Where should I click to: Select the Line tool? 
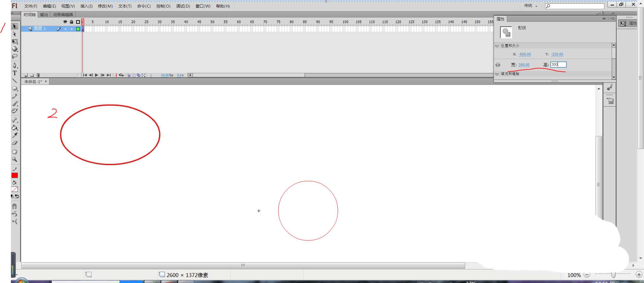click(15, 81)
